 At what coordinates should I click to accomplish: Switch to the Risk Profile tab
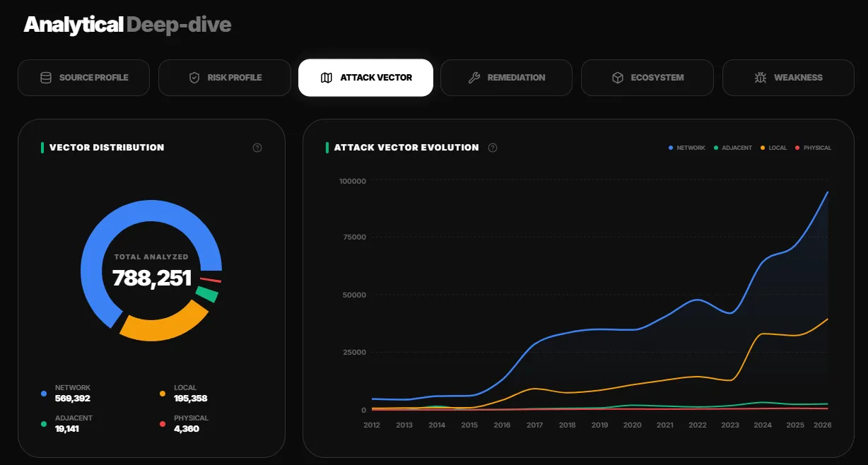[x=225, y=78]
